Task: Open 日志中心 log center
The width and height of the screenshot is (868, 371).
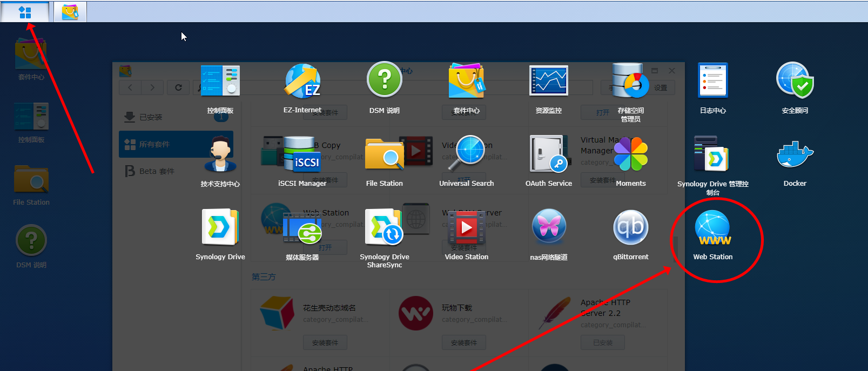Action: [712, 82]
